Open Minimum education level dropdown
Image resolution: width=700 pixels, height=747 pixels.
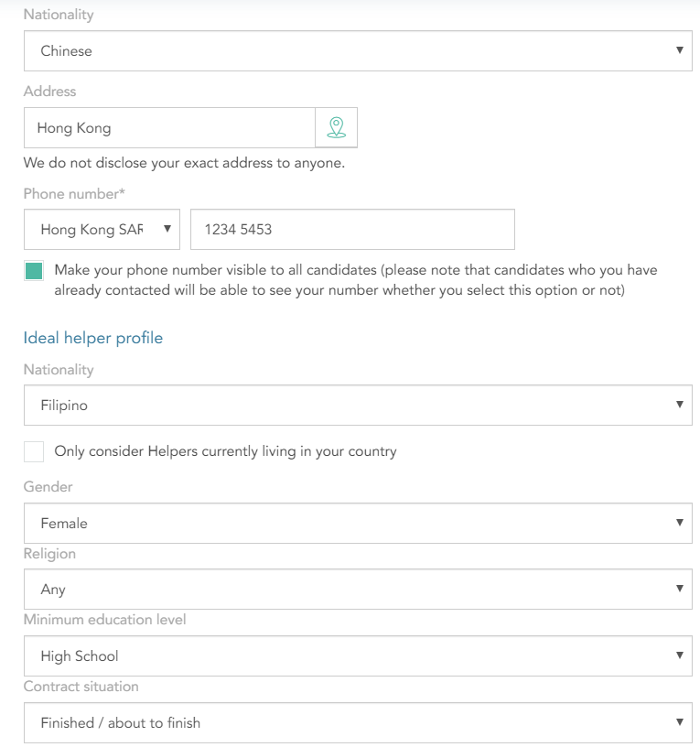click(358, 655)
